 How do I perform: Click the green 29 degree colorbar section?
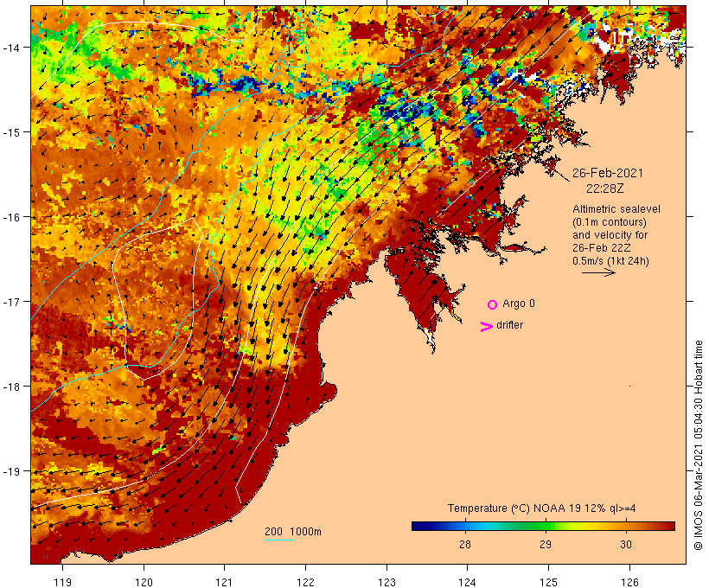[545, 526]
